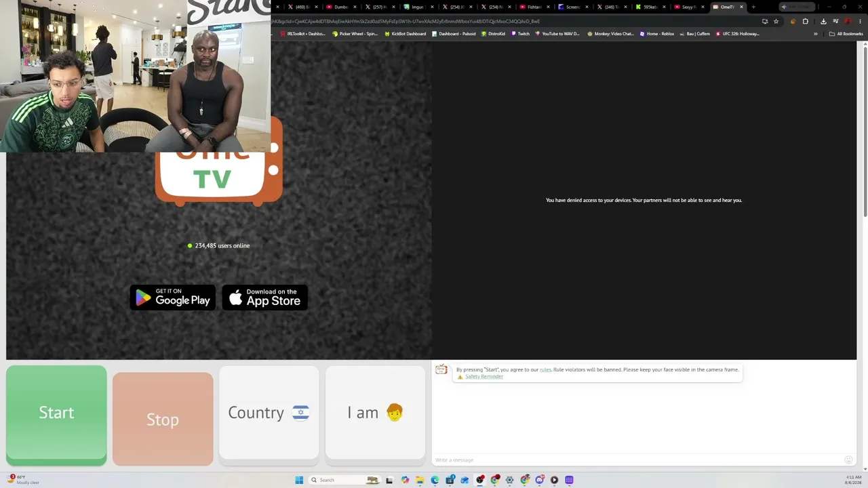Expand the bookmarks overflow chevron
The image size is (868, 488).
click(x=816, y=34)
